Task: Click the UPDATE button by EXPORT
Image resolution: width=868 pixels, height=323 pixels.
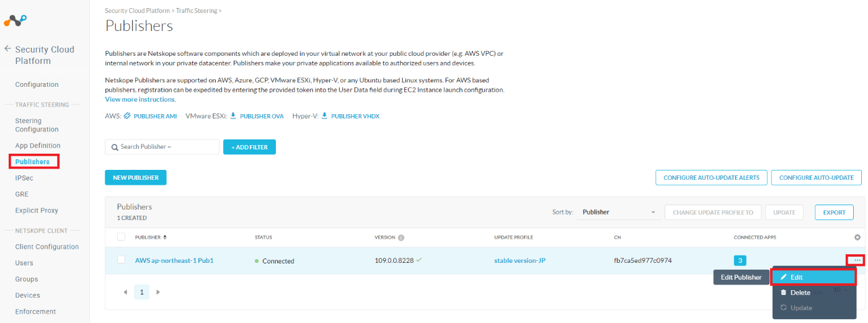Action: pos(784,212)
